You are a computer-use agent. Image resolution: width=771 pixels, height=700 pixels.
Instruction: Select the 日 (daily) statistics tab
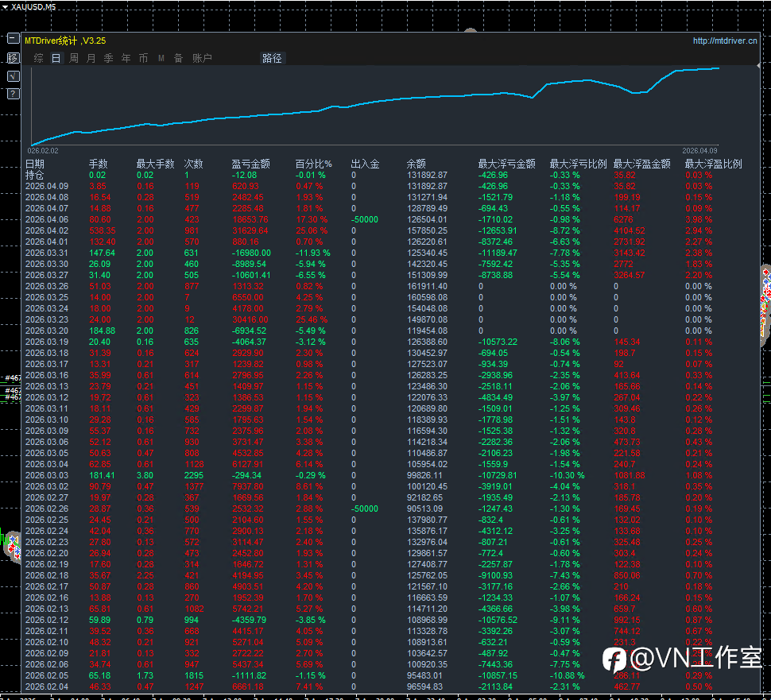coord(56,58)
